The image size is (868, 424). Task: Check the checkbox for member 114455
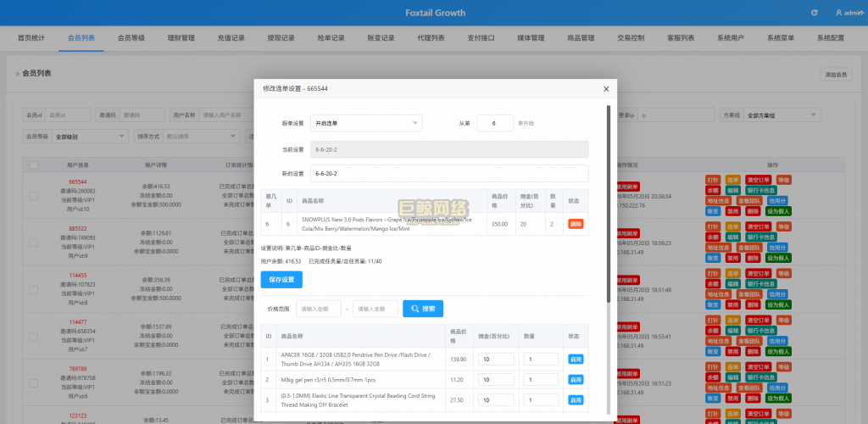tap(34, 289)
